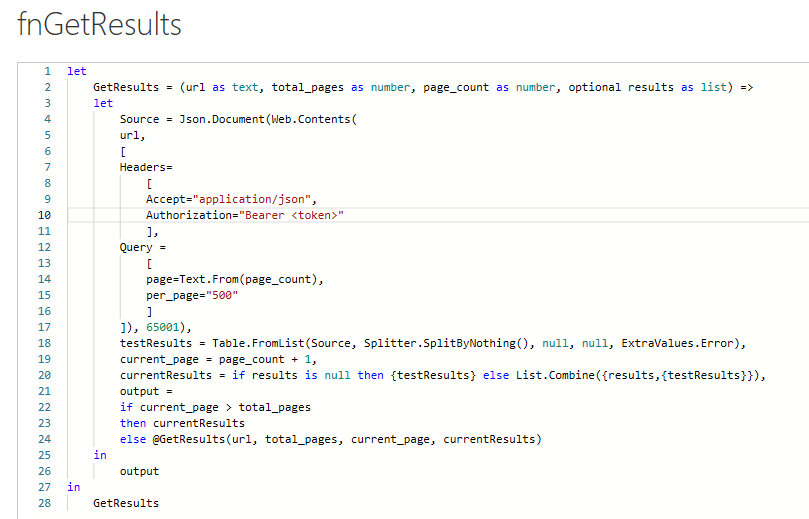Viewport: 809px width, 519px height.
Task: Click line number 10 in gutter
Action: pyautogui.click(x=44, y=215)
